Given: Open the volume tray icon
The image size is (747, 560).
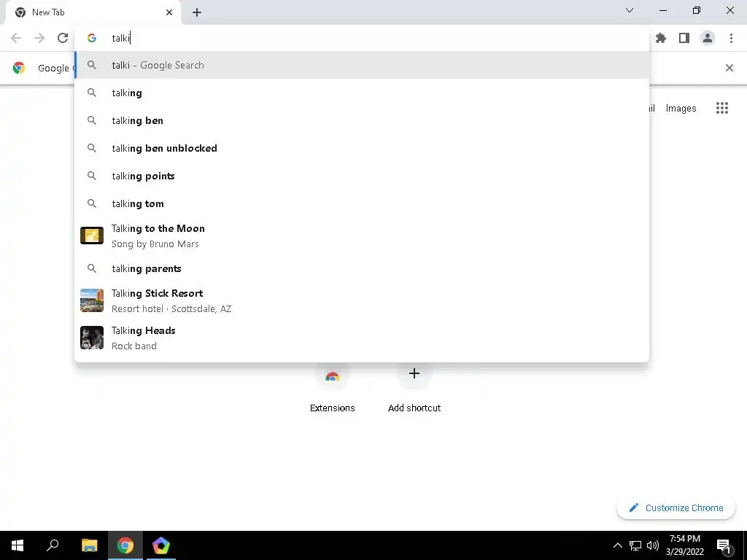Looking at the screenshot, I should click(653, 545).
